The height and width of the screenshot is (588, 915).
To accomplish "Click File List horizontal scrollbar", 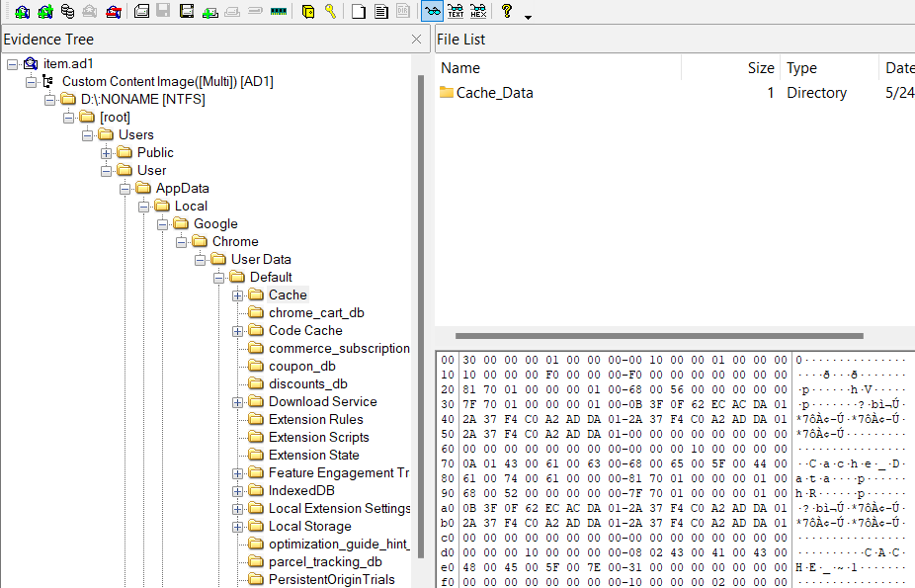I will click(659, 336).
